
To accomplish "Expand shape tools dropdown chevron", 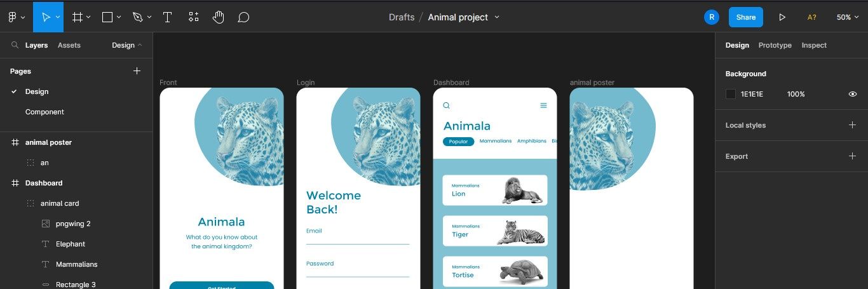I will point(119,17).
